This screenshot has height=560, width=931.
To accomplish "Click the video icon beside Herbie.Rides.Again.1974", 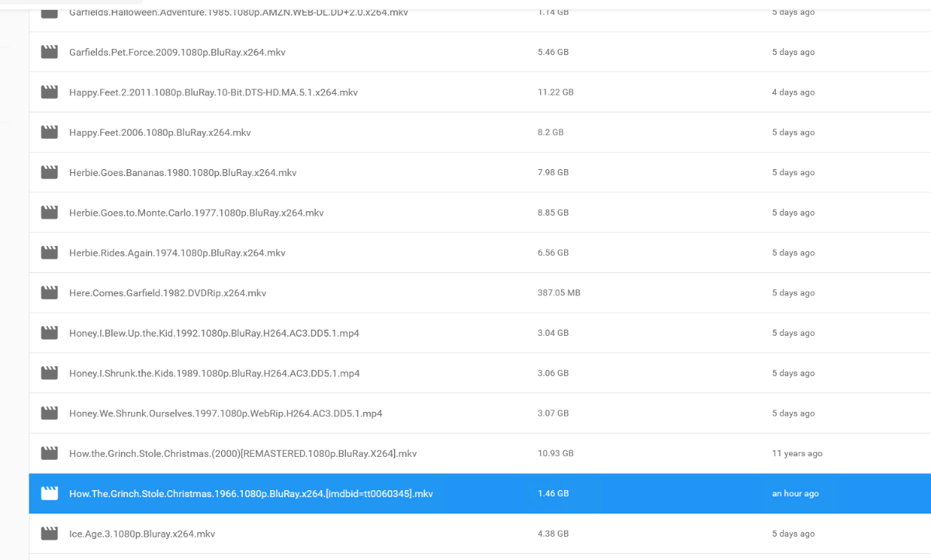I will tap(50, 253).
